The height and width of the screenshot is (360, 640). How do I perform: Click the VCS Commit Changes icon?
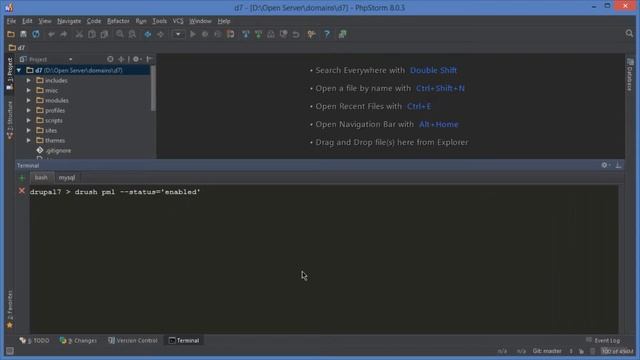pos(258,34)
